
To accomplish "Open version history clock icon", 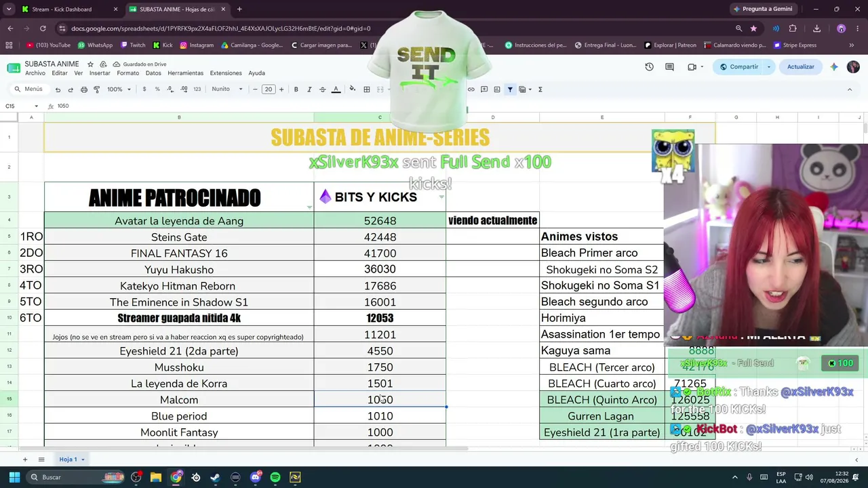I will tap(649, 67).
